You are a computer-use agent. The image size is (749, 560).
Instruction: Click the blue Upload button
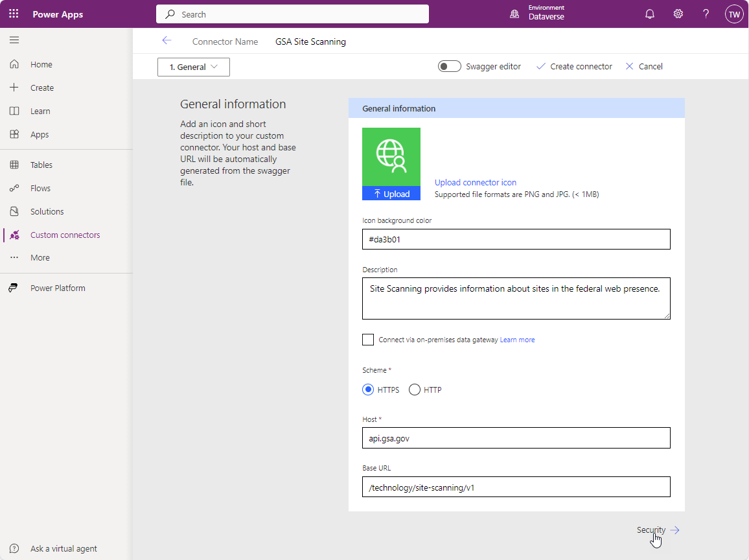pos(391,194)
